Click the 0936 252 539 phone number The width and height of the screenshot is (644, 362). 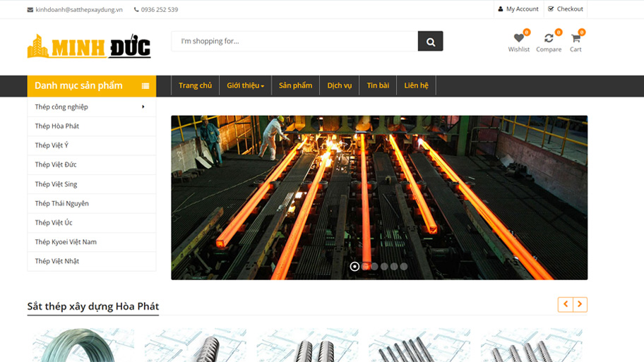pyautogui.click(x=160, y=9)
